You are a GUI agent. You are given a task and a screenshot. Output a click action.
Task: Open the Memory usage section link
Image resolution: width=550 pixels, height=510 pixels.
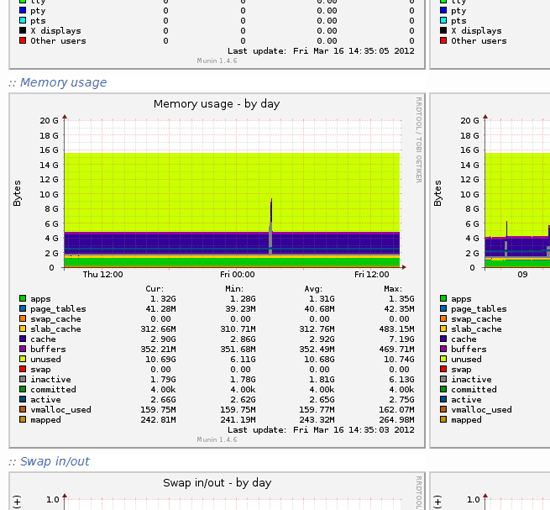[x=63, y=82]
